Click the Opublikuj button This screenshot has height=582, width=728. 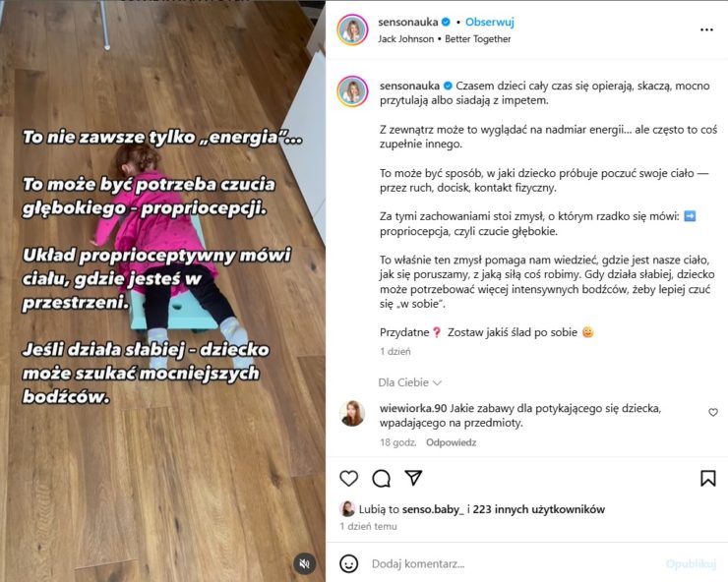[x=692, y=564]
